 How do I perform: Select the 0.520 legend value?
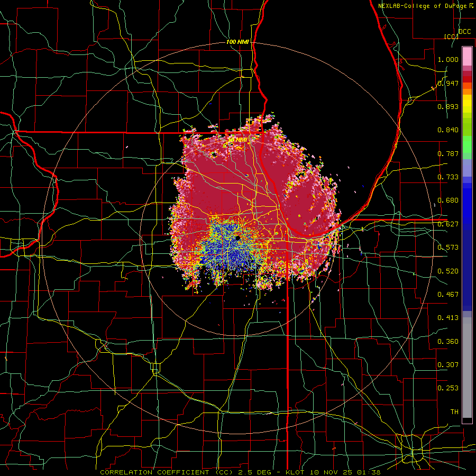(448, 271)
